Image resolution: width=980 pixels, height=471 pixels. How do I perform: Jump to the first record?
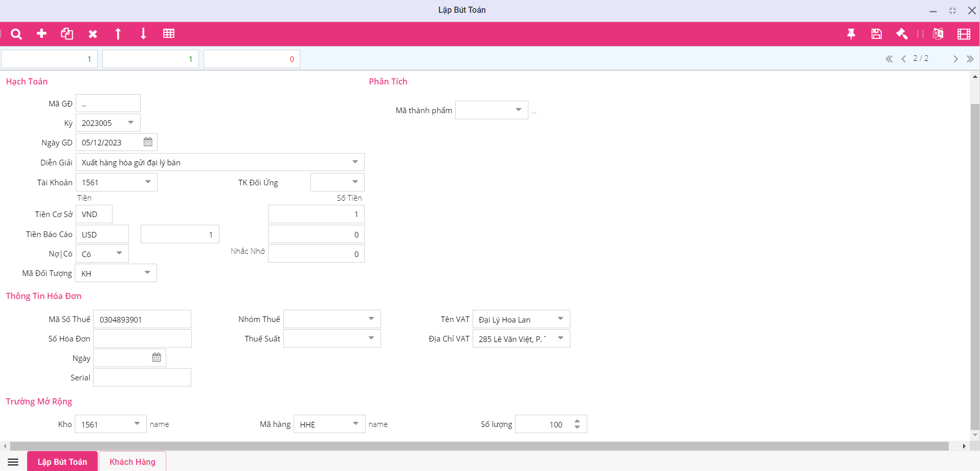pyautogui.click(x=889, y=59)
